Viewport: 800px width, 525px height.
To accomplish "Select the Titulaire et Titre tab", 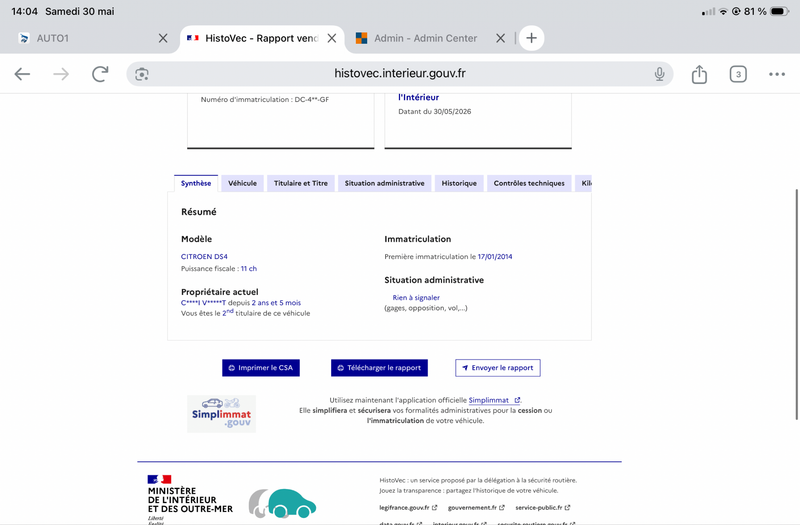I will [301, 183].
